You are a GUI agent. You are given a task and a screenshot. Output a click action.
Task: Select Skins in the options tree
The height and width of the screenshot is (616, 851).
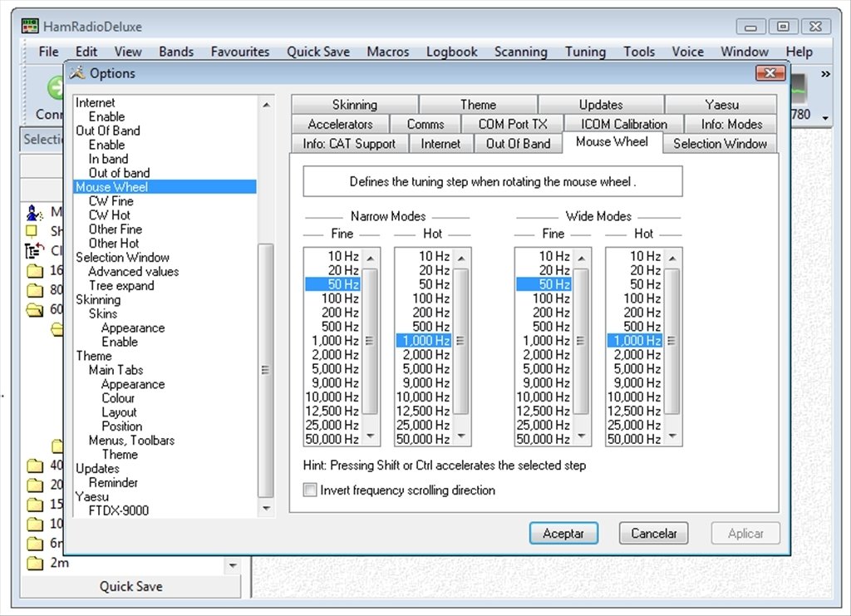point(102,313)
